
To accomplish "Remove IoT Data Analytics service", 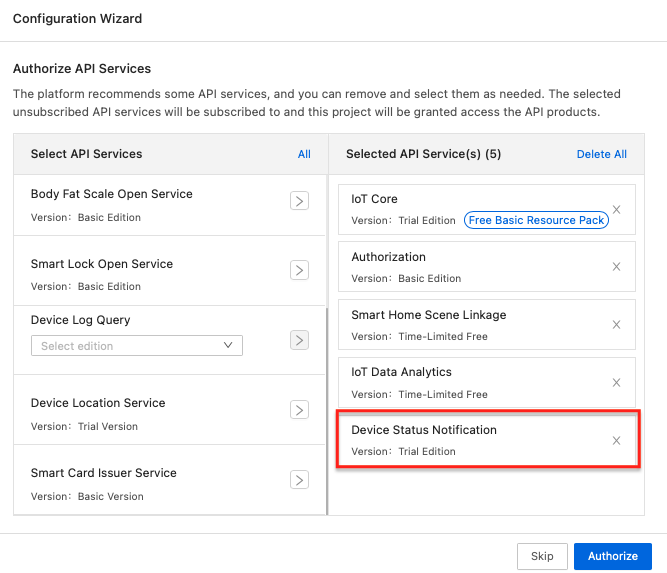I will tap(616, 382).
